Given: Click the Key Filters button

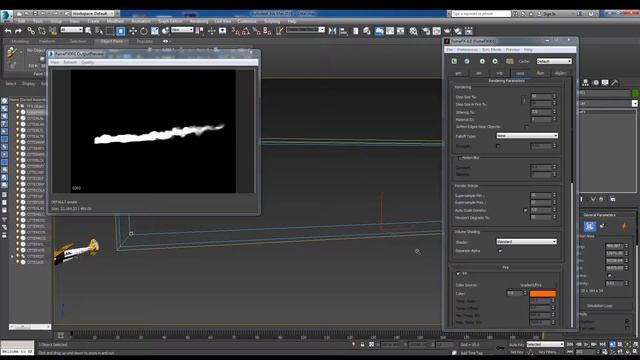Looking at the screenshot, I should [547, 352].
